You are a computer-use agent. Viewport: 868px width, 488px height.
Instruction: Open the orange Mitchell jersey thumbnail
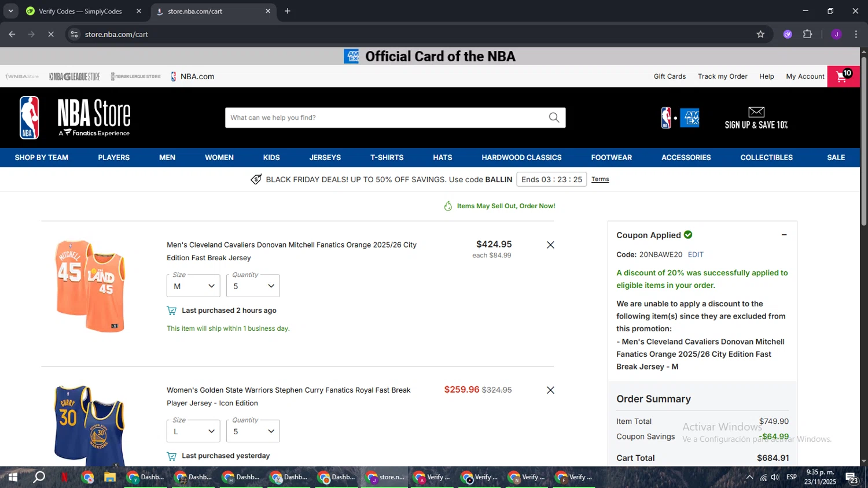pyautogui.click(x=90, y=286)
